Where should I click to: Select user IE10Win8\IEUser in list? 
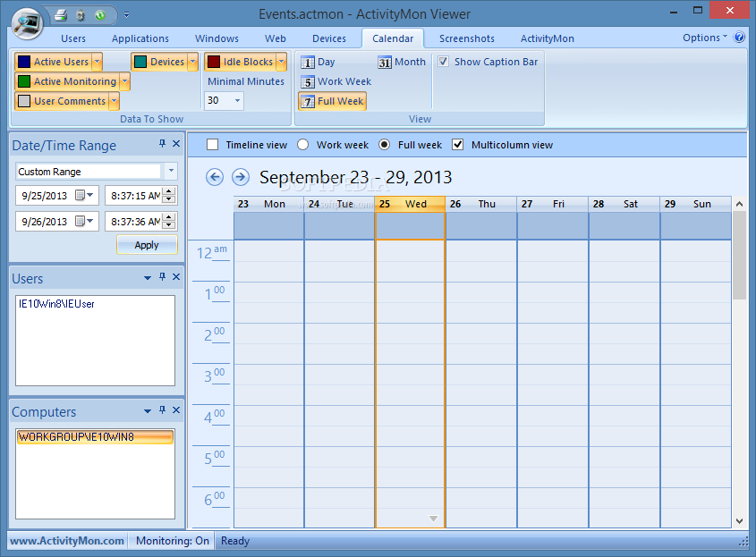pyautogui.click(x=56, y=304)
